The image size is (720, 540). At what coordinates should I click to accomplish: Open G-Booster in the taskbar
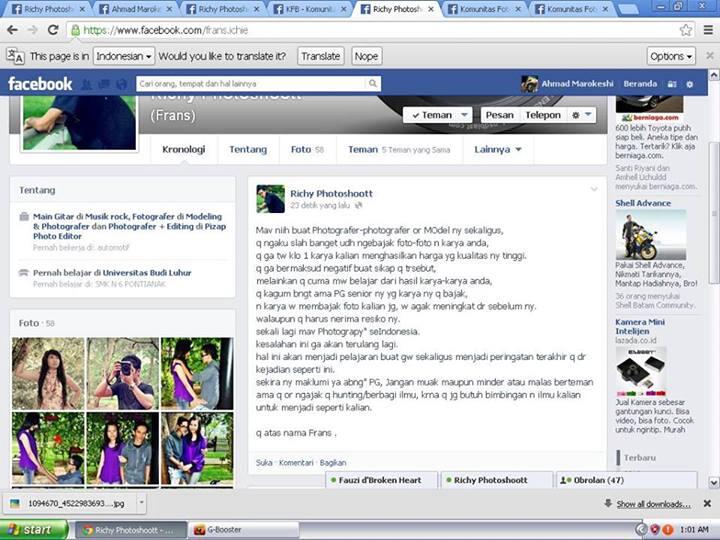tap(243, 530)
